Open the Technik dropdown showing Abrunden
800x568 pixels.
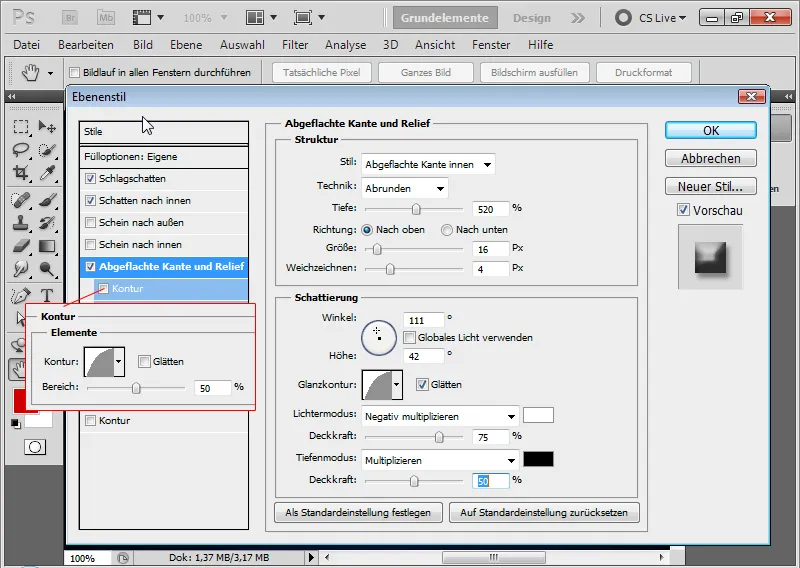point(405,188)
